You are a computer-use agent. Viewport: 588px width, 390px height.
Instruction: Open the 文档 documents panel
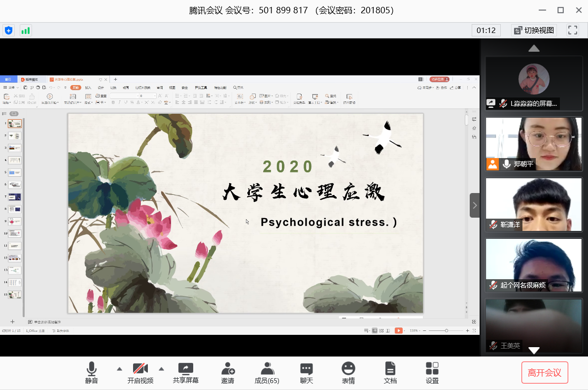click(x=390, y=373)
